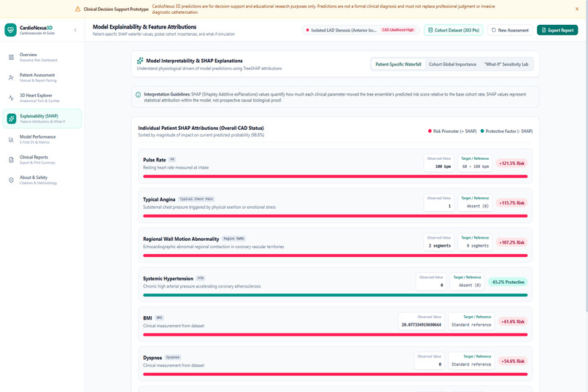The width and height of the screenshot is (588, 392).
Task: Click the Explainability (SHAP) sparkle icon
Action: click(12, 118)
